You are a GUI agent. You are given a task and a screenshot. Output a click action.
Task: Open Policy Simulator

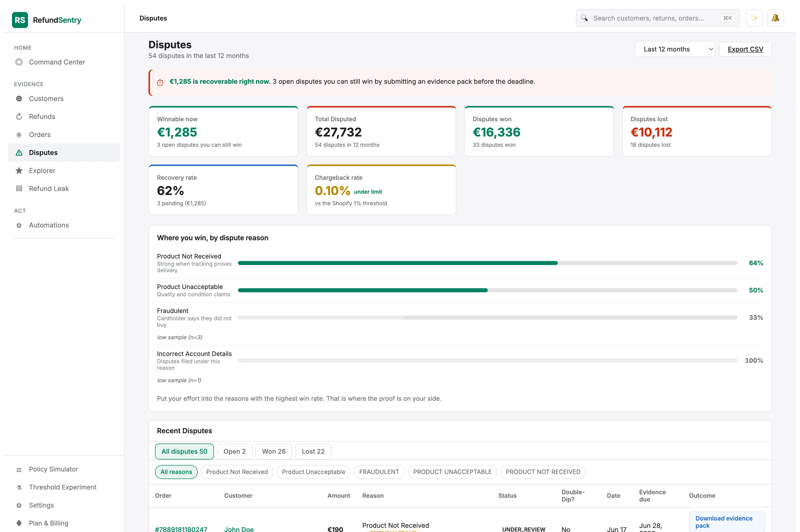point(64,469)
